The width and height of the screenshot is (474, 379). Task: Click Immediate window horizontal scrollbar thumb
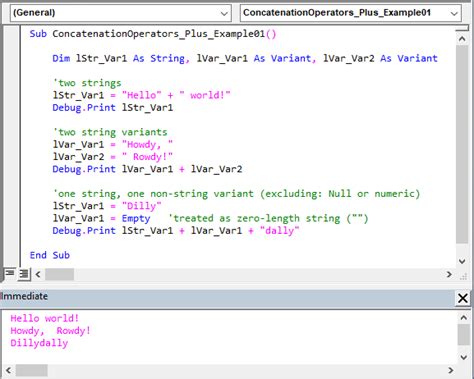32,370
